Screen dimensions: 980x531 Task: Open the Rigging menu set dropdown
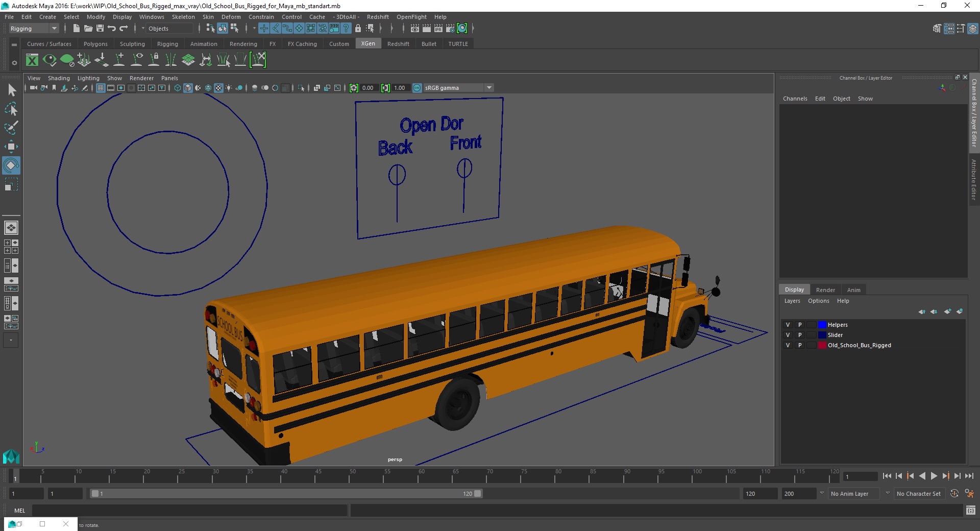34,29
